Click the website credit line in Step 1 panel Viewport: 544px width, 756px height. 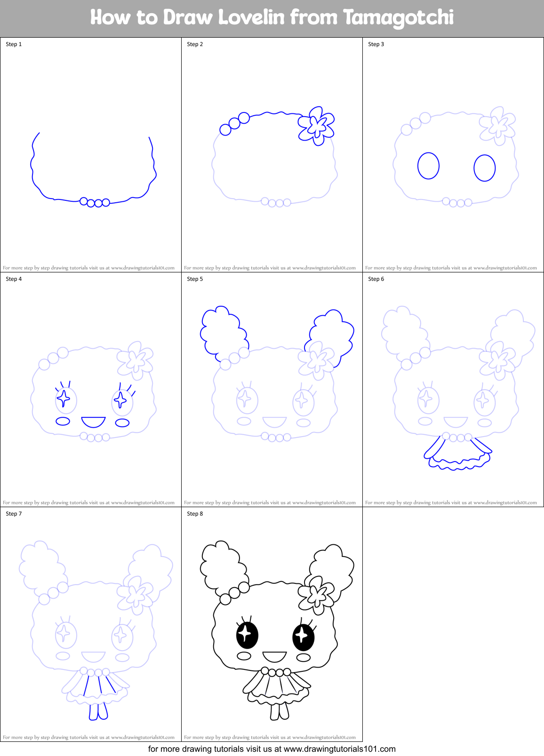coord(88,268)
